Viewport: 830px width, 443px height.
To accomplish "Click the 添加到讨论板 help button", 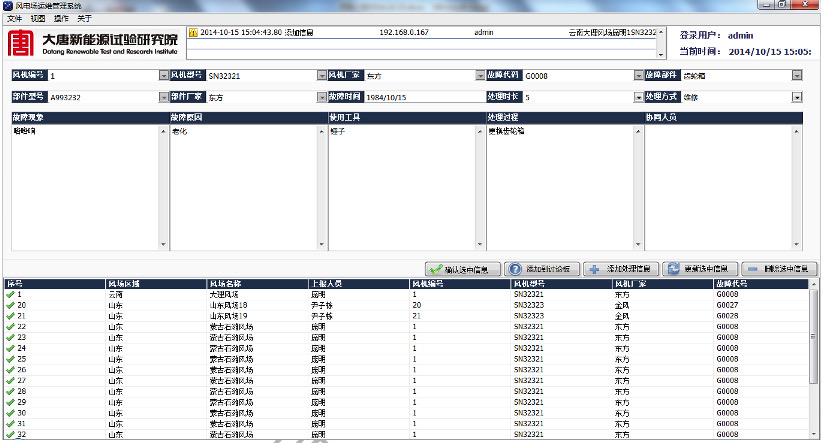I will pyautogui.click(x=541, y=269).
